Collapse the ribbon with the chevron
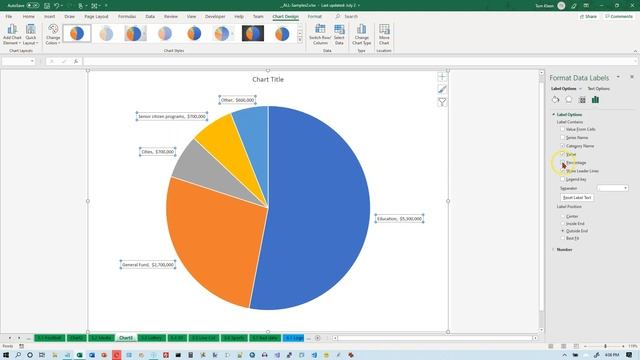640x360 pixels. click(x=635, y=51)
